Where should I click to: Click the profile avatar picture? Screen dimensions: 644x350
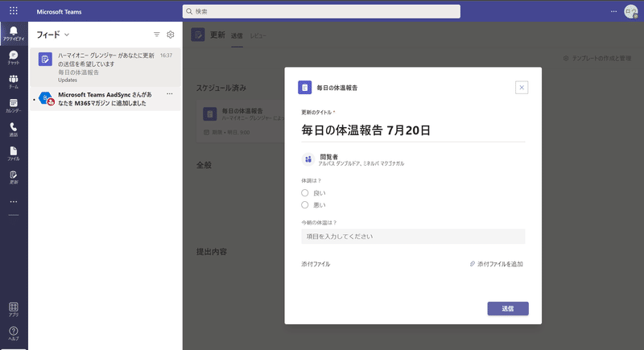[x=631, y=11]
